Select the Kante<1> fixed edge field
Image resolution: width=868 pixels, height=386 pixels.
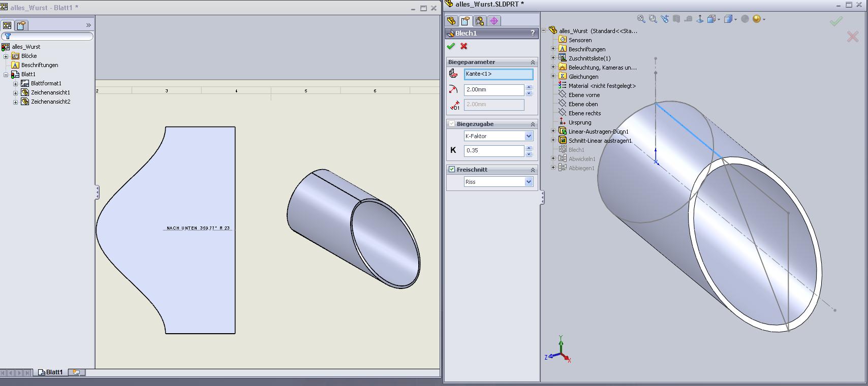click(499, 74)
